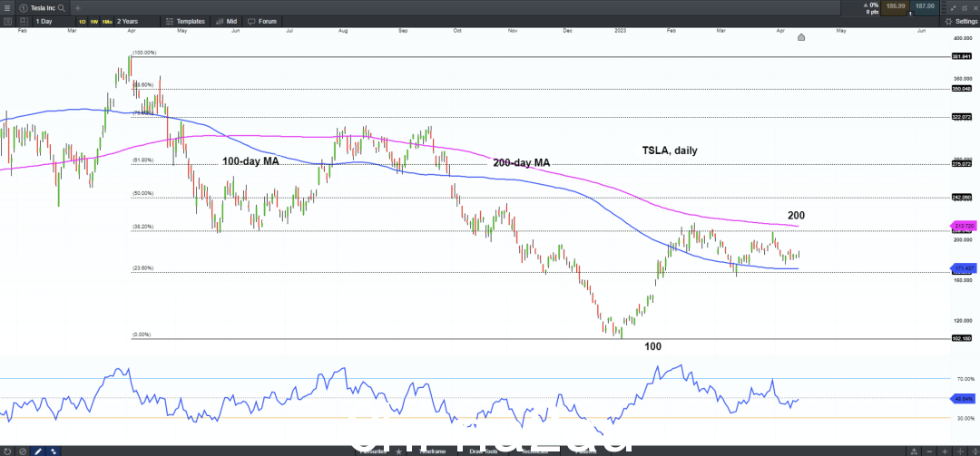Click the star favourites icon
This screenshot has height=456, width=980.
pyautogui.click(x=398, y=451)
